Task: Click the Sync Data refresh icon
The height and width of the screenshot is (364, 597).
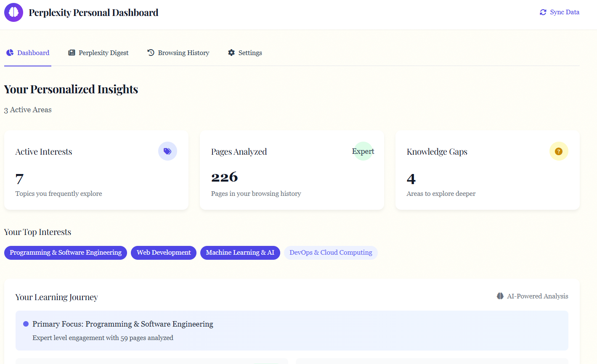Action: [543, 12]
